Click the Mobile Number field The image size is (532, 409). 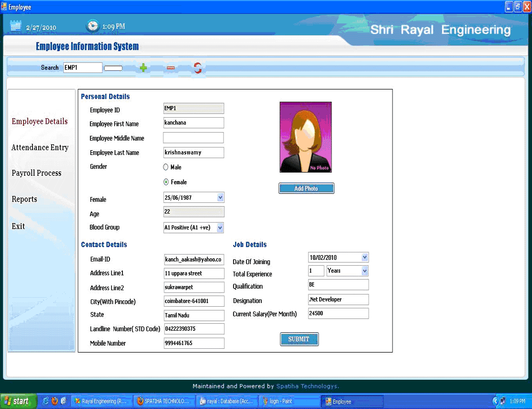click(194, 343)
